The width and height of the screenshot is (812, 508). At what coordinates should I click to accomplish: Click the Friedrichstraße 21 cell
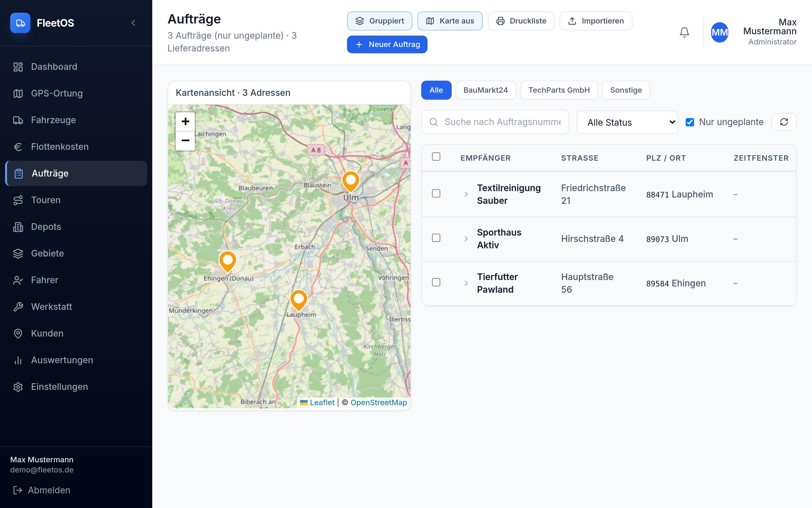click(x=593, y=194)
